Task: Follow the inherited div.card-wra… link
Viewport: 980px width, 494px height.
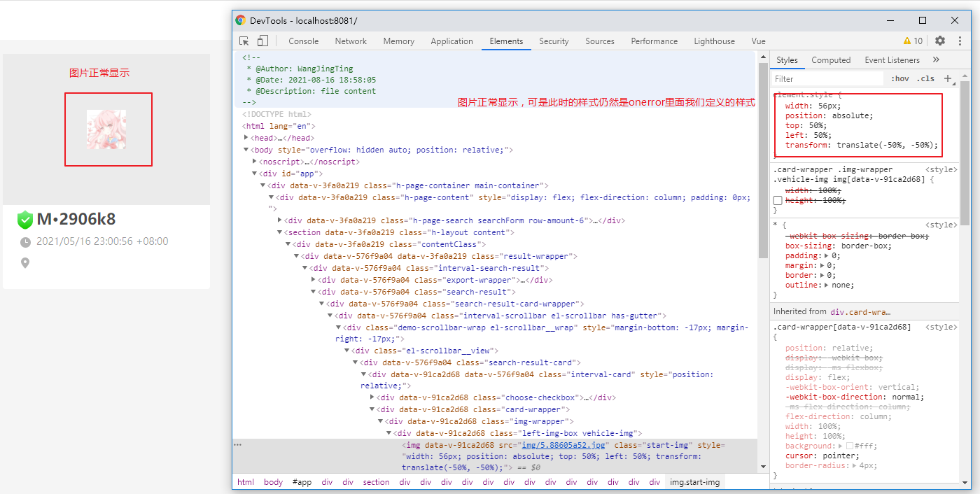Action: [860, 312]
